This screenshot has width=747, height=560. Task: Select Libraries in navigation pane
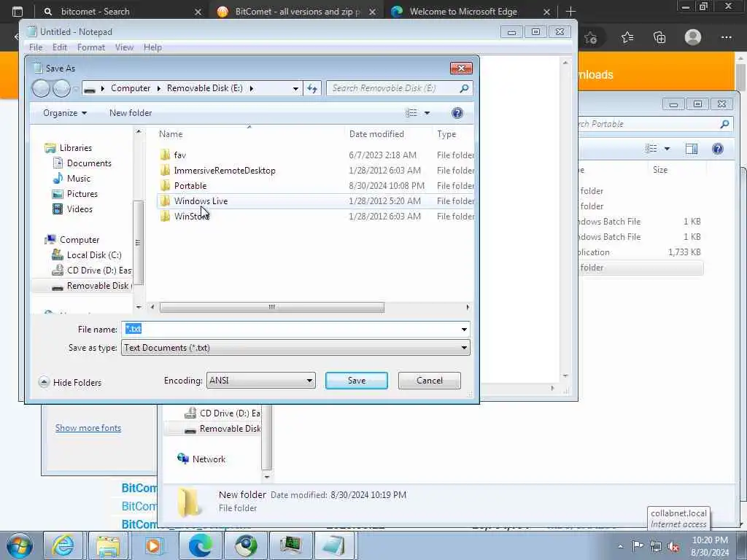point(75,148)
